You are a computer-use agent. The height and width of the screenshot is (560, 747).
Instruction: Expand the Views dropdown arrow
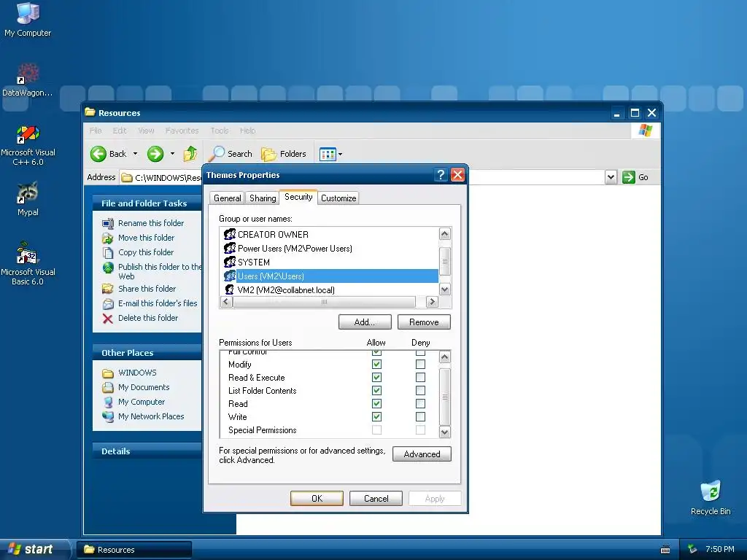(x=340, y=155)
